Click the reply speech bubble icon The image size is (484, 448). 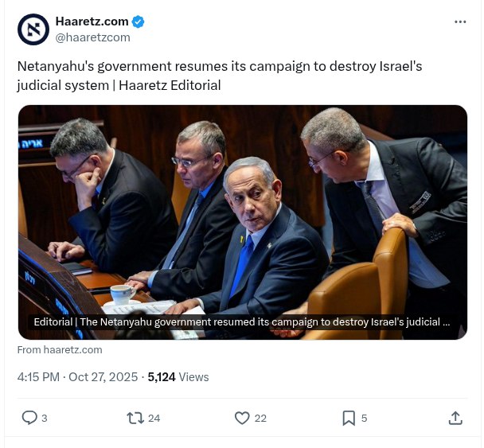pos(29,418)
